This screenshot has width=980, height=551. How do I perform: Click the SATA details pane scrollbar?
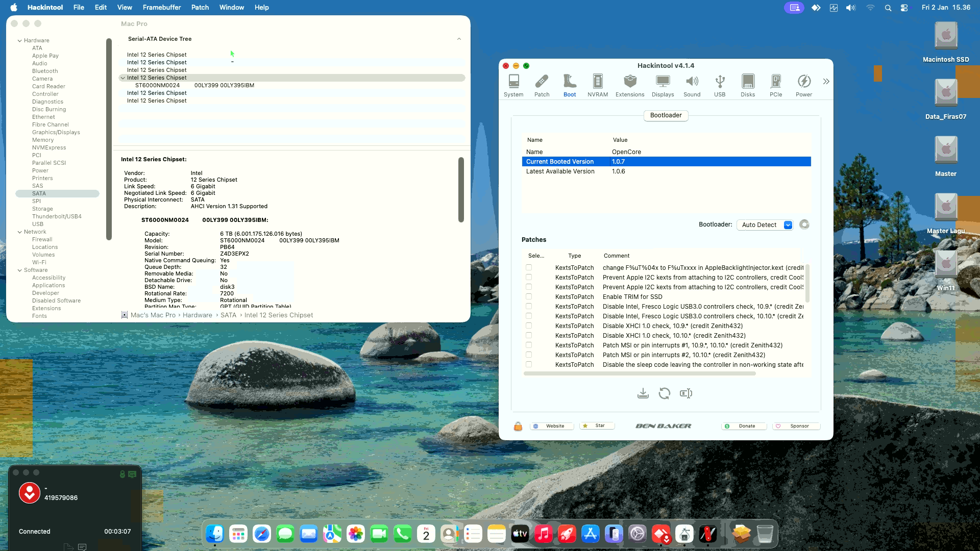(461, 190)
